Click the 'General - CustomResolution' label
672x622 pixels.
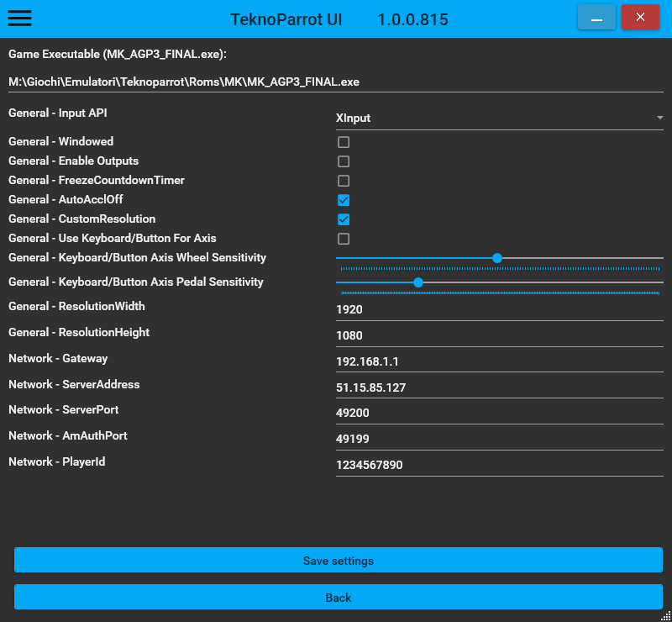(x=81, y=219)
